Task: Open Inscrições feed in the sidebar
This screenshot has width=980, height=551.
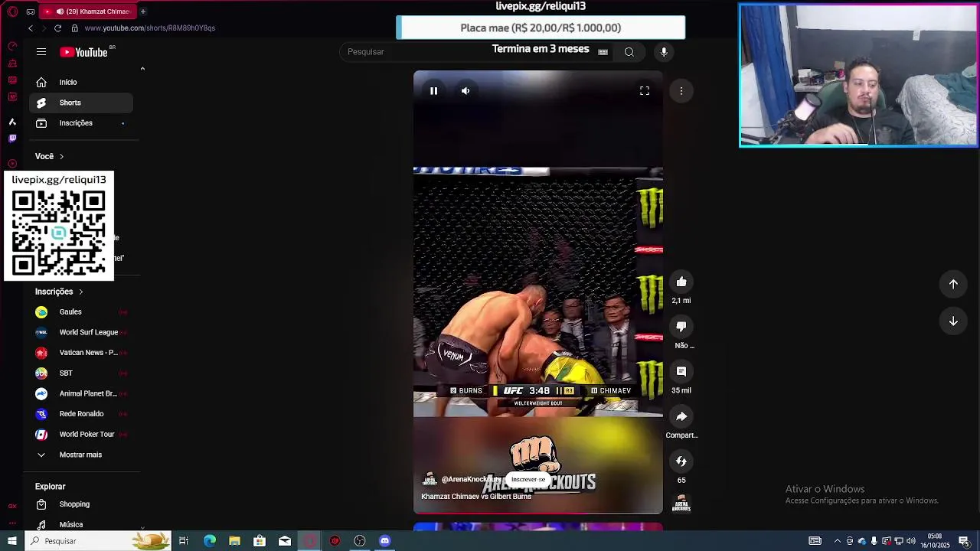Action: [81, 123]
